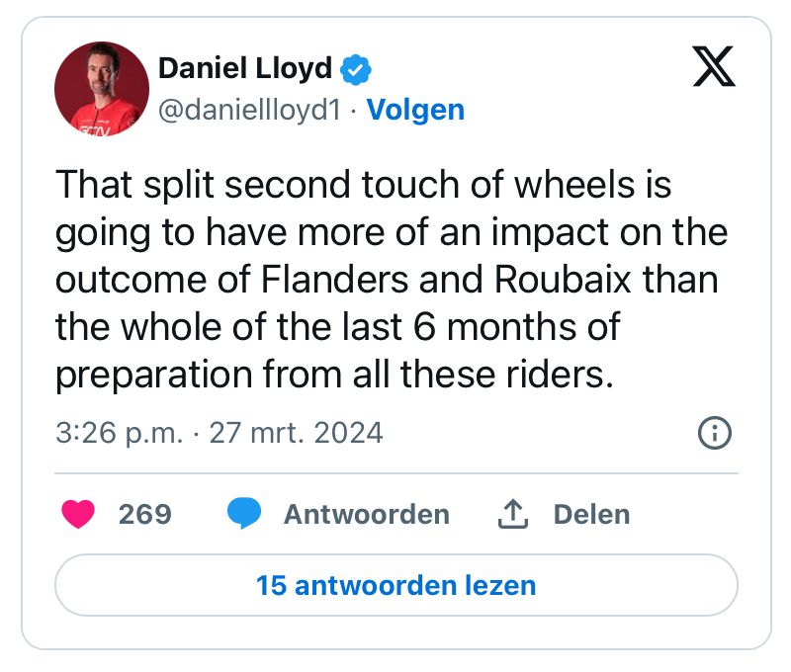This screenshot has height=672, width=791.
Task: Click the 27 mrt. 2024 date
Action: pyautogui.click(x=296, y=433)
